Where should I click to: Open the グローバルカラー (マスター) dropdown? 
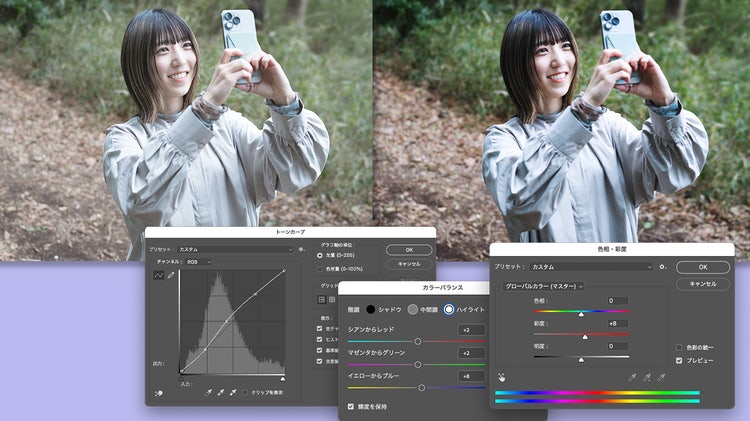pos(543,286)
